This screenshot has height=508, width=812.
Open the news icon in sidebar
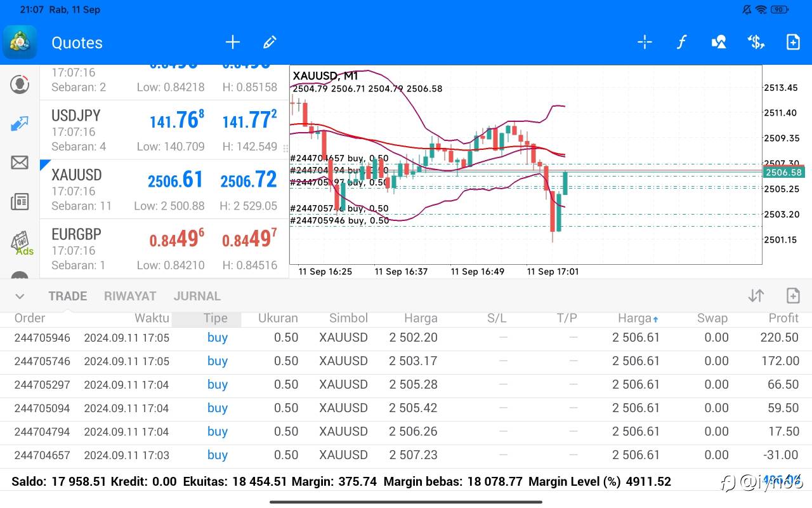(20, 202)
